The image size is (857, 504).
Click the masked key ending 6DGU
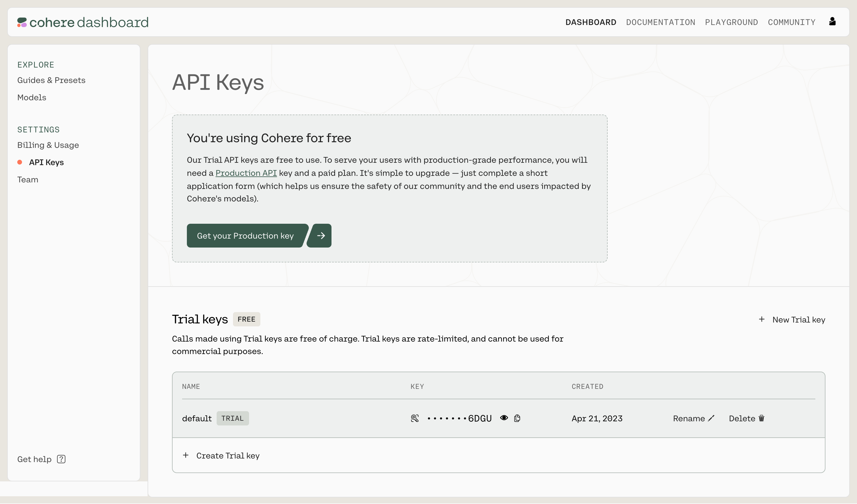pos(459,418)
